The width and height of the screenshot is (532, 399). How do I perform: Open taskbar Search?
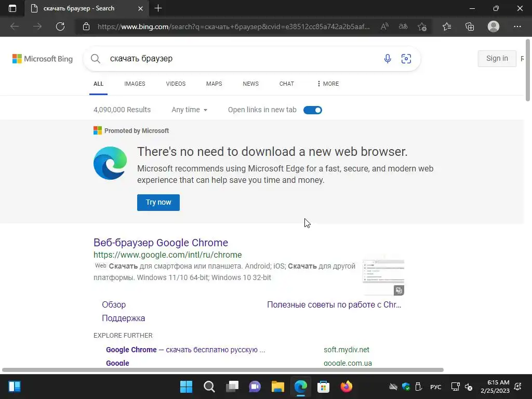[x=209, y=387]
